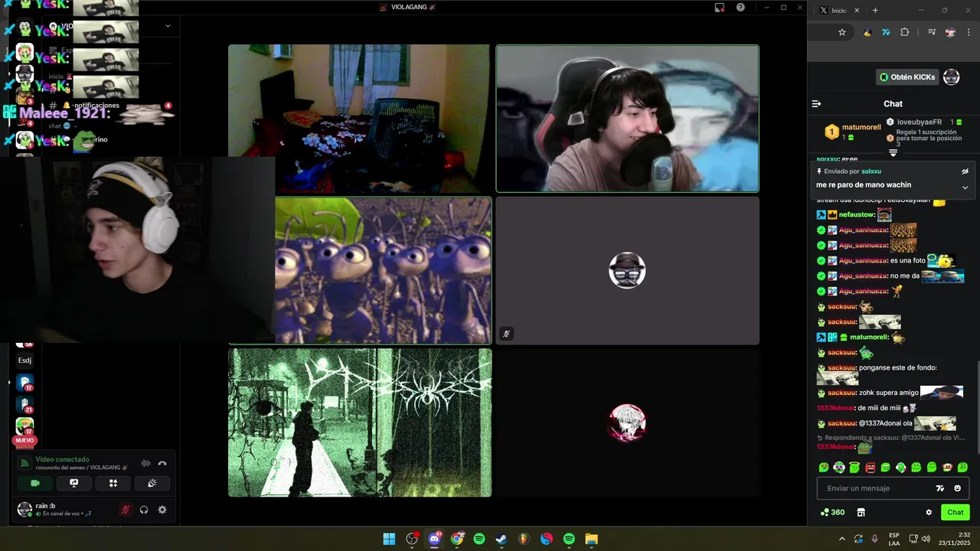Send message with the green Chat button
Viewport: 980px width, 551px height.
[955, 512]
